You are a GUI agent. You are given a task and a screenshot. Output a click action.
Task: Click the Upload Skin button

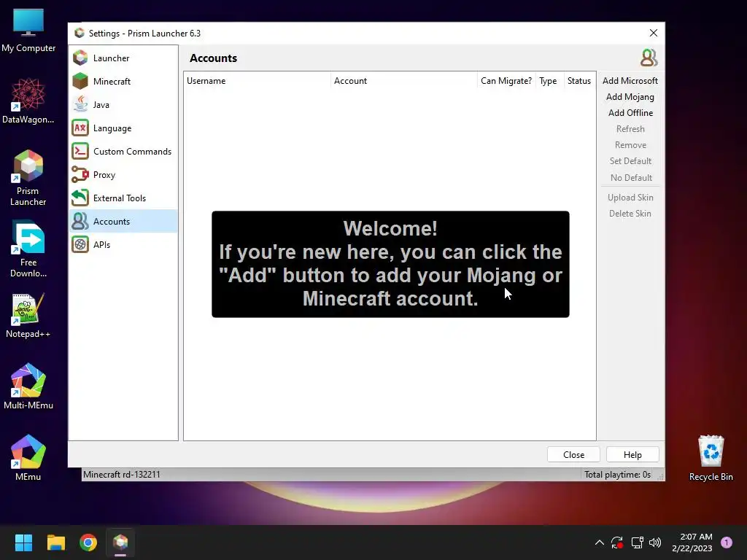630,198
